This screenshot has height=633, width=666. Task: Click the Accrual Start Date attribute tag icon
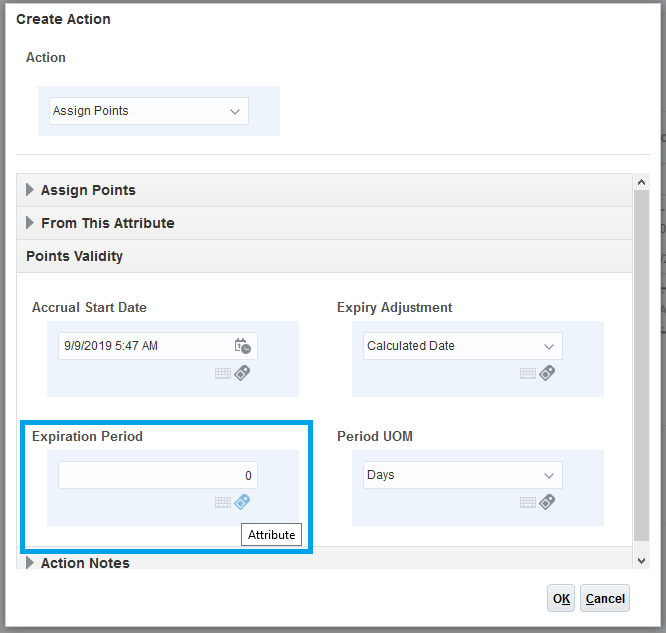pos(242,373)
